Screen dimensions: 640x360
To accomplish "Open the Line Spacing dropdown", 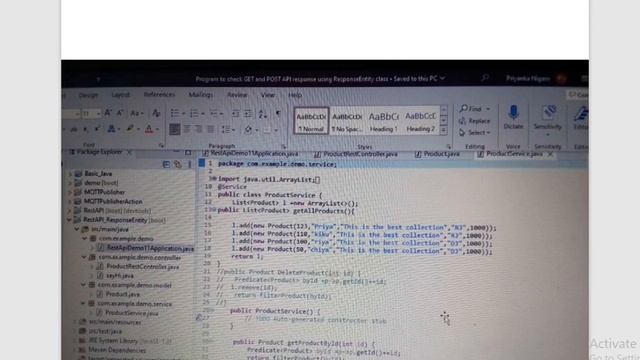I will pyautogui.click(x=228, y=129).
